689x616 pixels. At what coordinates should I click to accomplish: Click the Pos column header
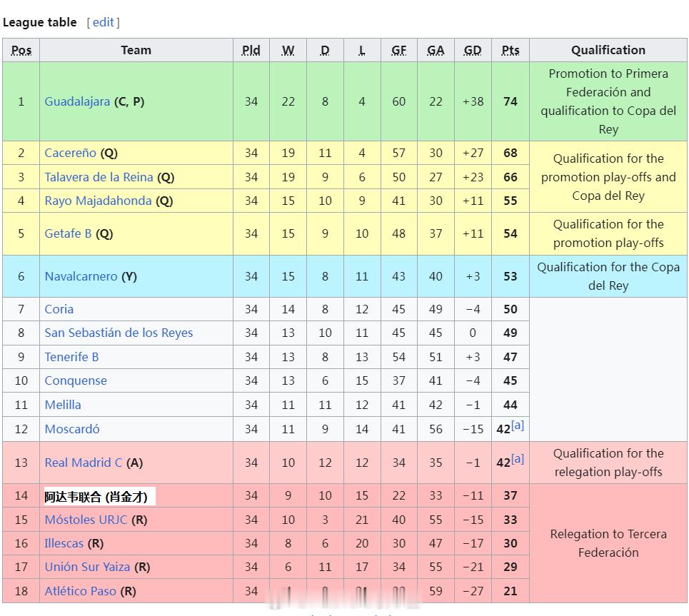(21, 50)
